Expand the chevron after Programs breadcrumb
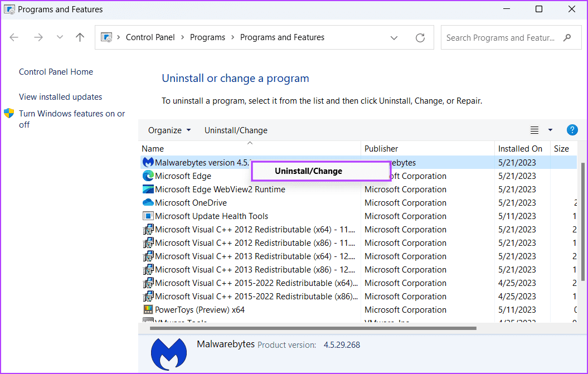 point(233,37)
